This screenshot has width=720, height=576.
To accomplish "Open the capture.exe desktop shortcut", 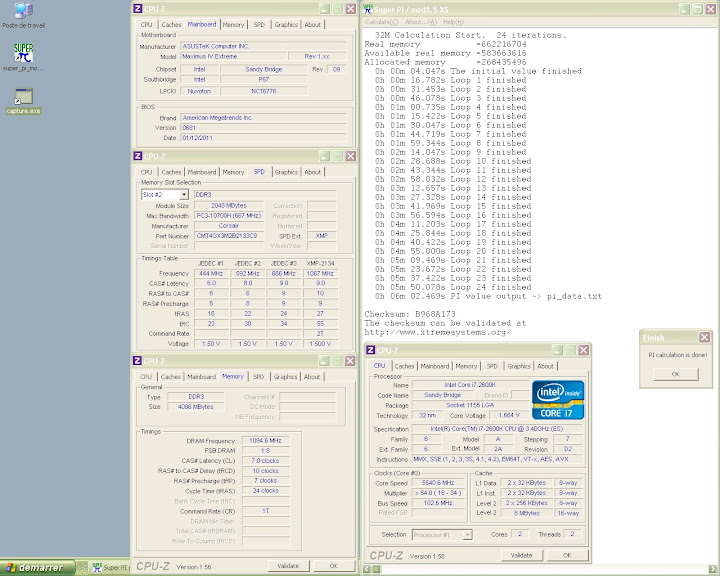I will (23, 98).
